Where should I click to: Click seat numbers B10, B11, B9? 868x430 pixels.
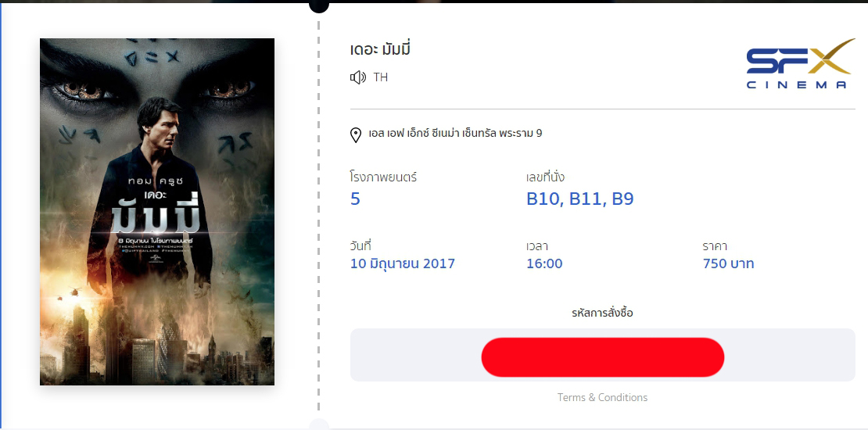tap(579, 199)
